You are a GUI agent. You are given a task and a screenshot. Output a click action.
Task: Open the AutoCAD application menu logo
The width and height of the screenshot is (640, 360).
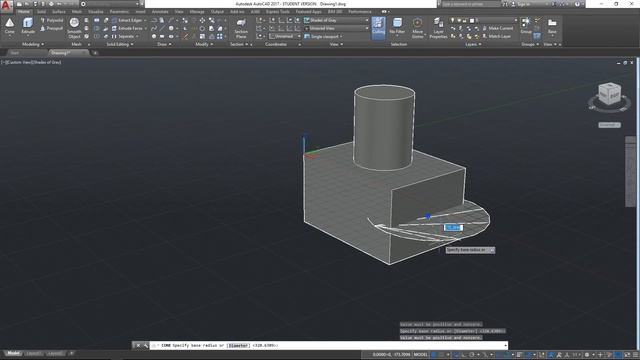[6, 5]
